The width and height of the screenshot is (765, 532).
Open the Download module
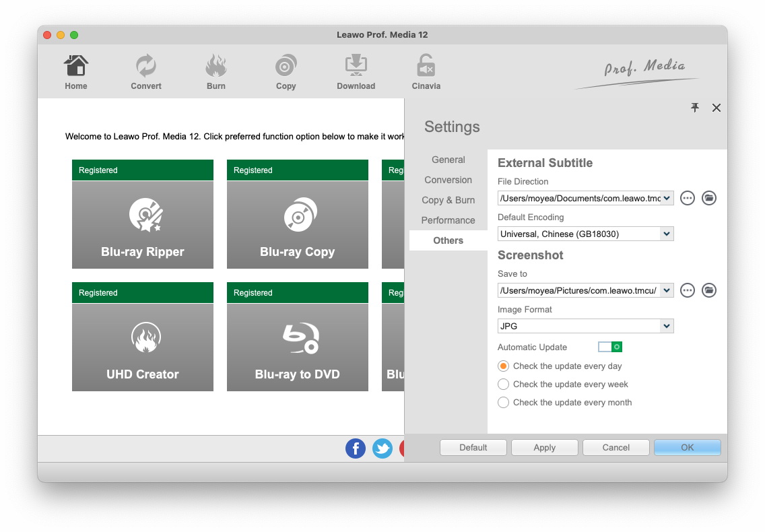pyautogui.click(x=356, y=72)
